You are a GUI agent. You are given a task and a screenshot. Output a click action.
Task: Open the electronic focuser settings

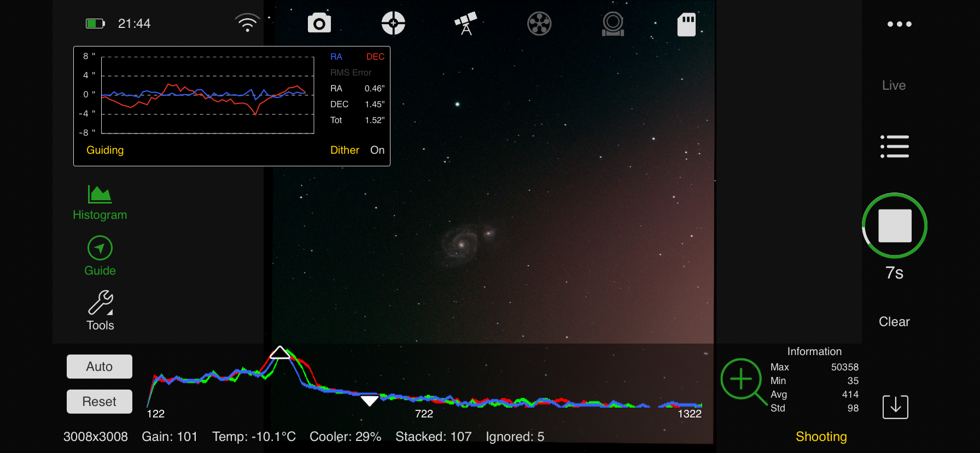pos(613,24)
